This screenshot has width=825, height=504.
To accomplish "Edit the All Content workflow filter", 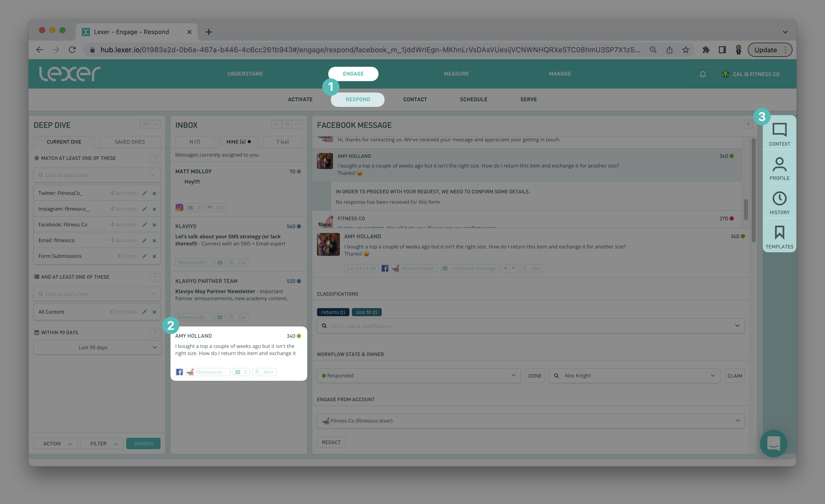I will point(144,312).
